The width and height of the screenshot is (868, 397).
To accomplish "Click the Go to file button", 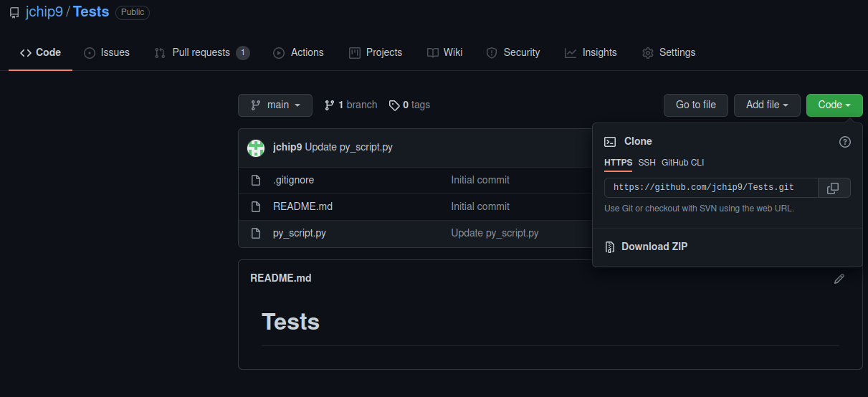I will (x=695, y=105).
